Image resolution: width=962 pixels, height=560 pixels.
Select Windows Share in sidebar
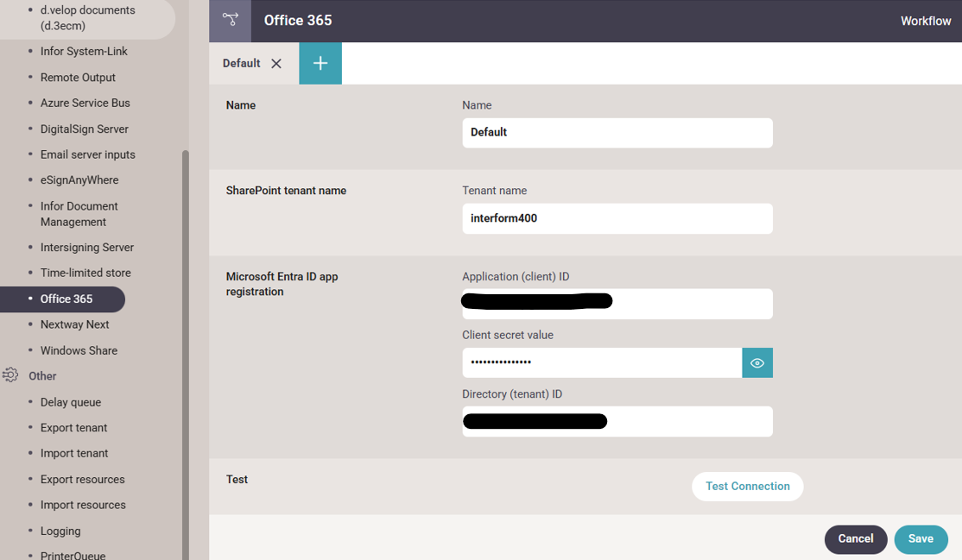coord(79,350)
